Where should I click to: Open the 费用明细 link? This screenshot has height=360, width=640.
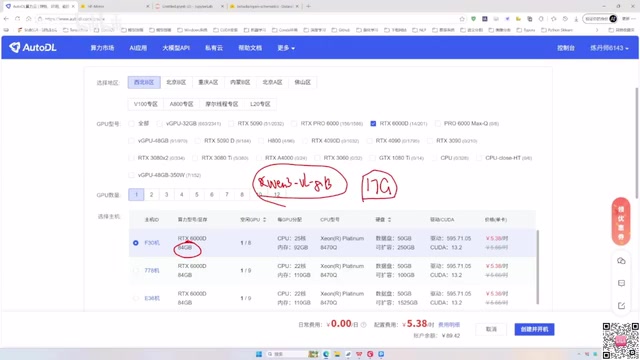click(449, 325)
